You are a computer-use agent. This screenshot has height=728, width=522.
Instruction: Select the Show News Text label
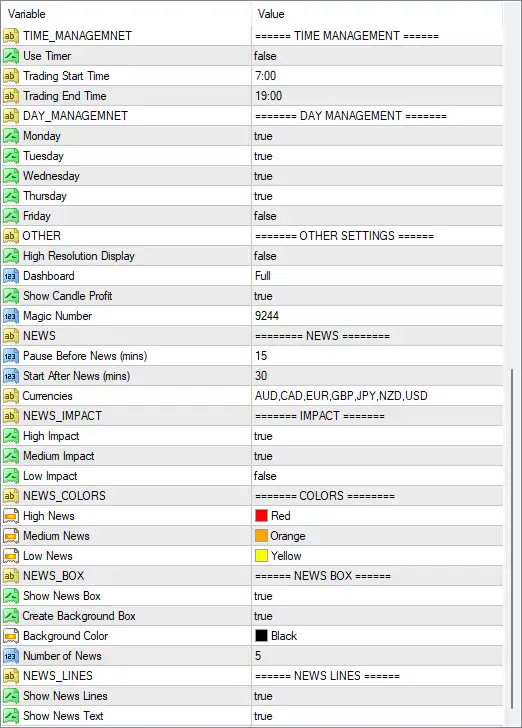click(x=63, y=715)
